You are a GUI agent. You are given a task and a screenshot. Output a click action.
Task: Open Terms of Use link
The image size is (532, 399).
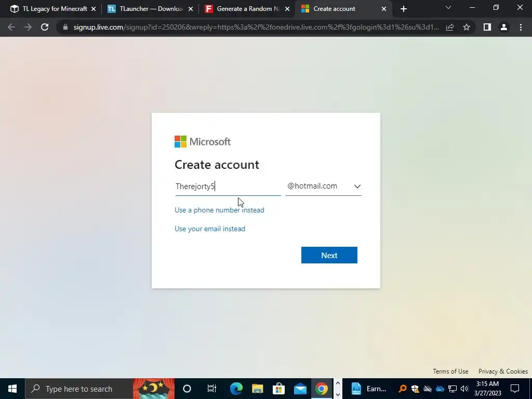450,371
